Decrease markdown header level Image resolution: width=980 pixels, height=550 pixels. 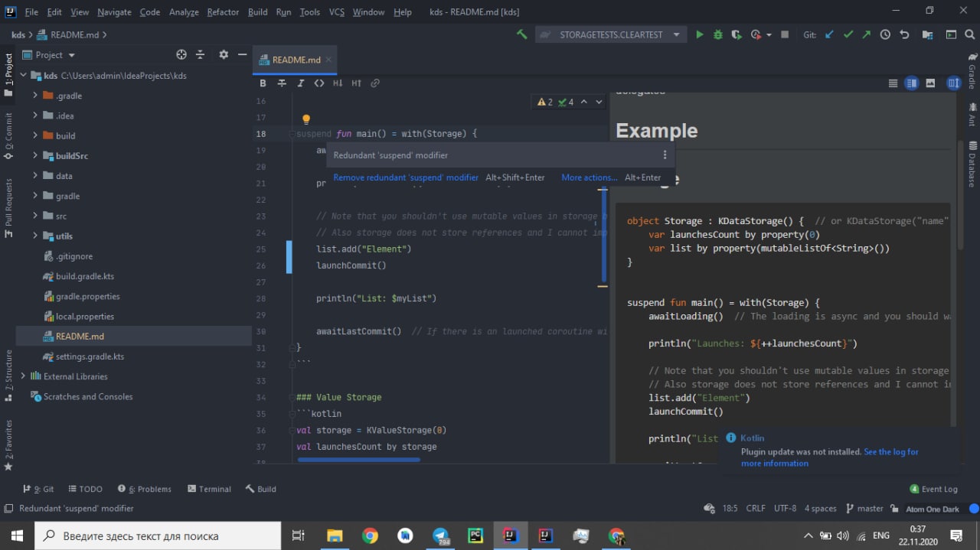[x=338, y=83]
